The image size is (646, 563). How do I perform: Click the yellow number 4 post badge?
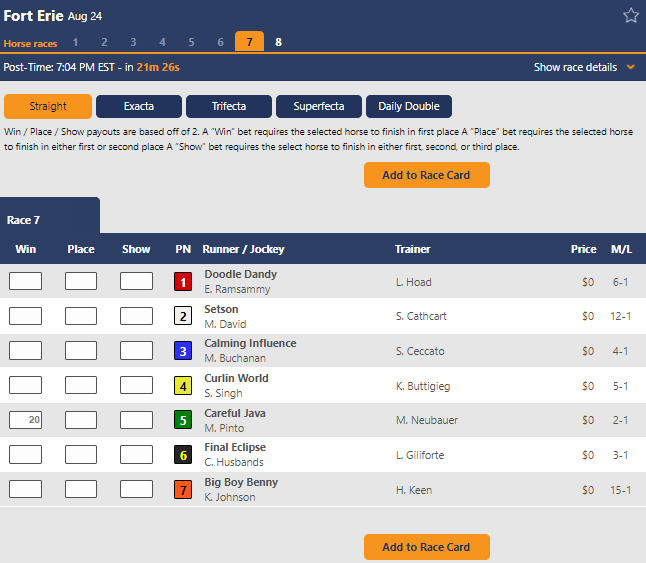(x=183, y=386)
